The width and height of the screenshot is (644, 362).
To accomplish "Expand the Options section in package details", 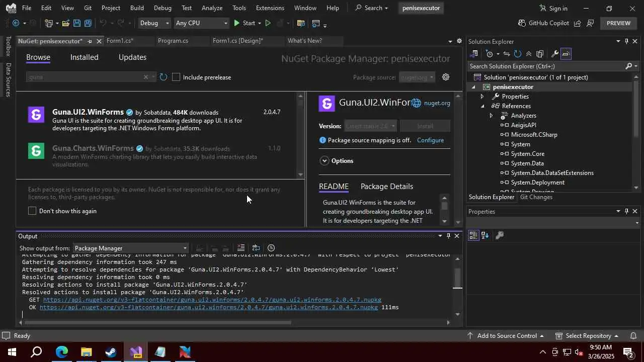I will [324, 161].
